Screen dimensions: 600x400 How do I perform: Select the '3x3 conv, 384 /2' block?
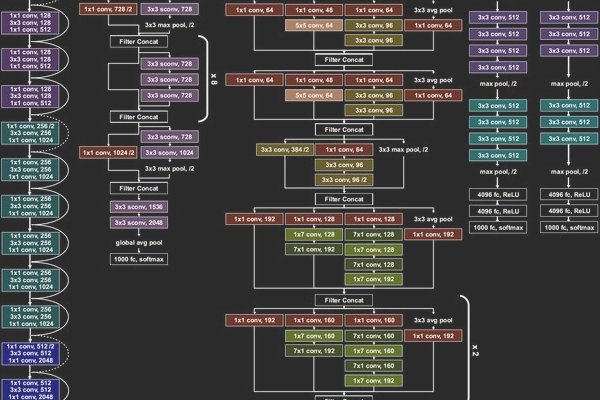(285, 149)
